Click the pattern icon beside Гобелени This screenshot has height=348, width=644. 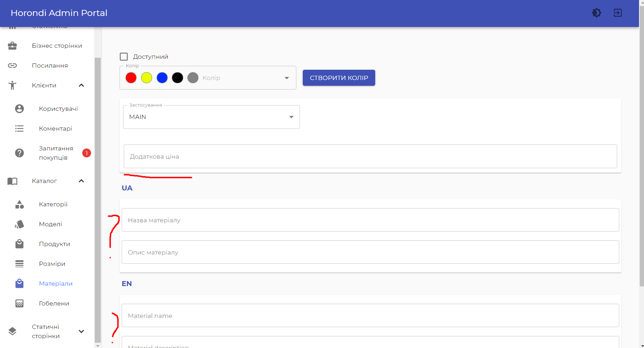click(19, 303)
